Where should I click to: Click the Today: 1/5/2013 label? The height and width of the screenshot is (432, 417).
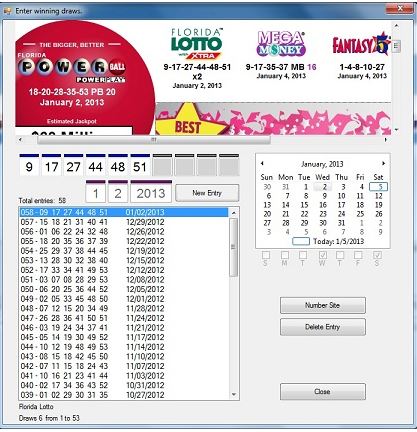338,241
